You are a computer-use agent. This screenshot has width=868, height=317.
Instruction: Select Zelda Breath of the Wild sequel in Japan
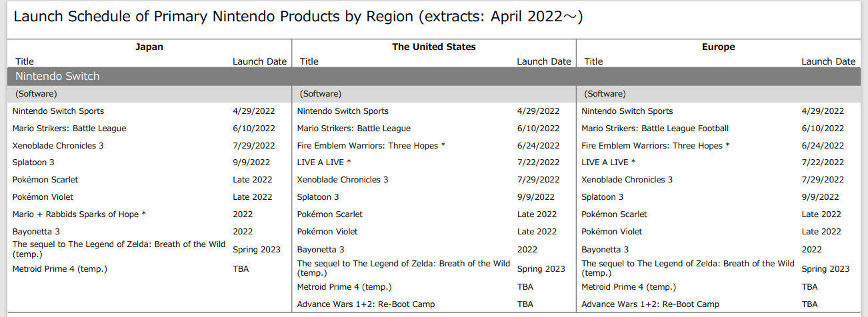tap(119, 249)
